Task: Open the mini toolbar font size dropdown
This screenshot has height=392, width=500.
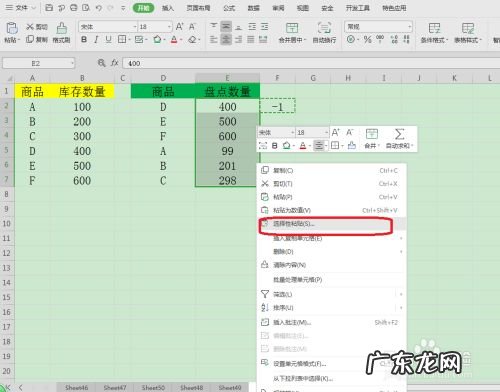Action: click(326, 133)
